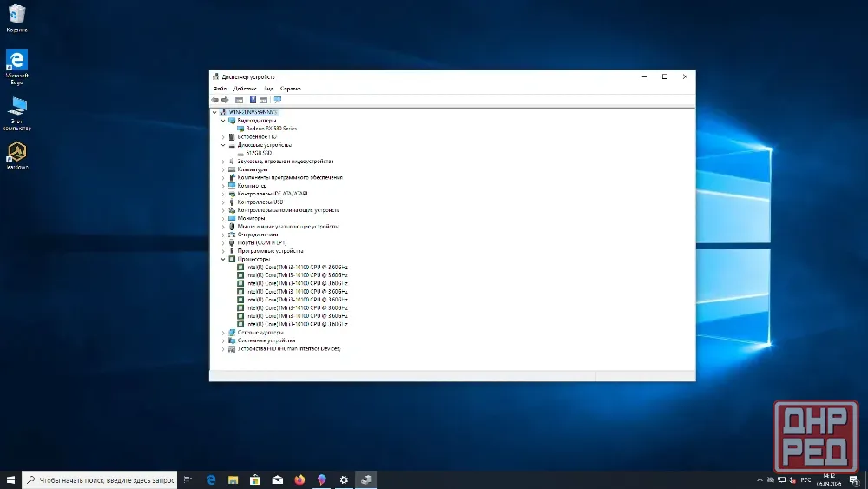Click the printer icon for Очереди печати
The width and height of the screenshot is (868, 489).
click(232, 235)
